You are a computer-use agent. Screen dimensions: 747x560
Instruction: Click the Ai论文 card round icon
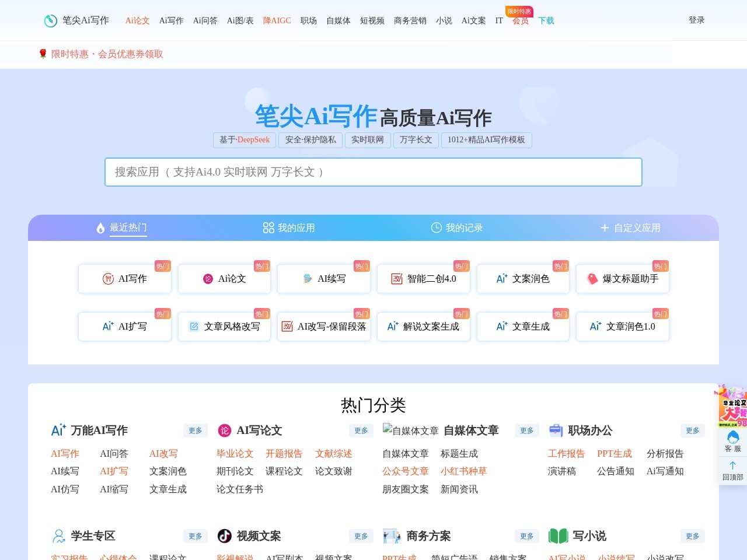pos(208,279)
